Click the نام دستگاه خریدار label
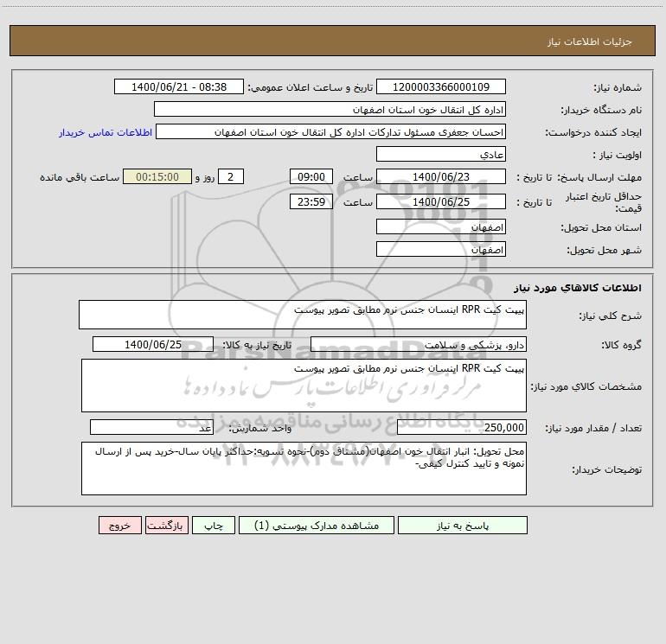Viewport: 666px width, 644px height. point(601,111)
